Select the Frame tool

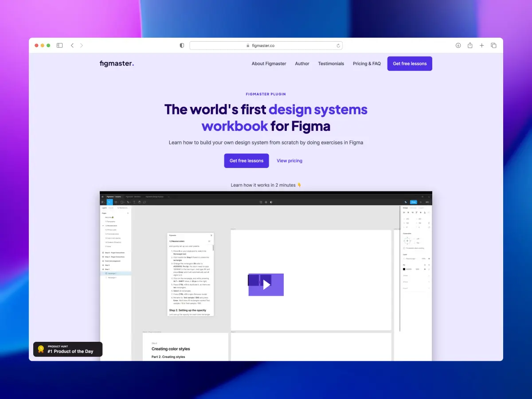tap(115, 202)
